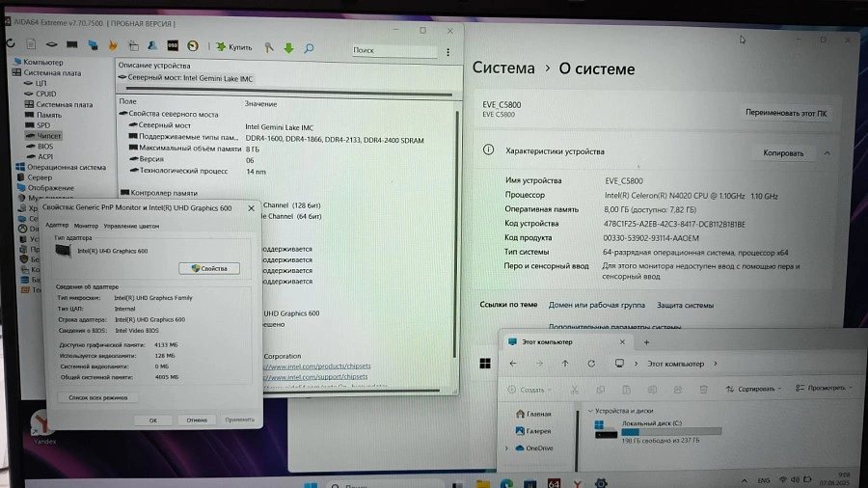Click the Yandex desktop shortcut
Screen dimensions: 868x488
coord(43,428)
